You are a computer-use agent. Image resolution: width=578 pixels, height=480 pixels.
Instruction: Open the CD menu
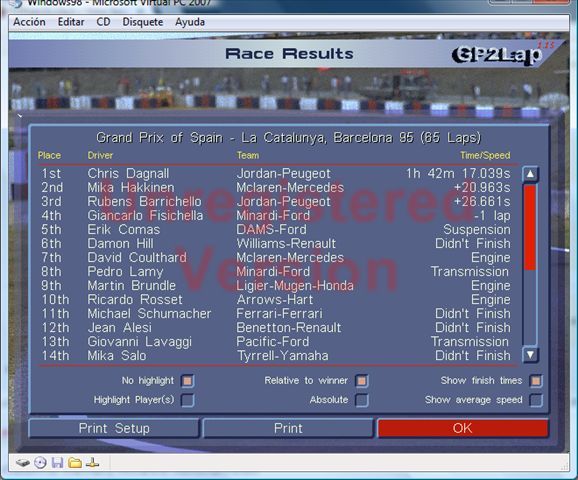[x=103, y=22]
